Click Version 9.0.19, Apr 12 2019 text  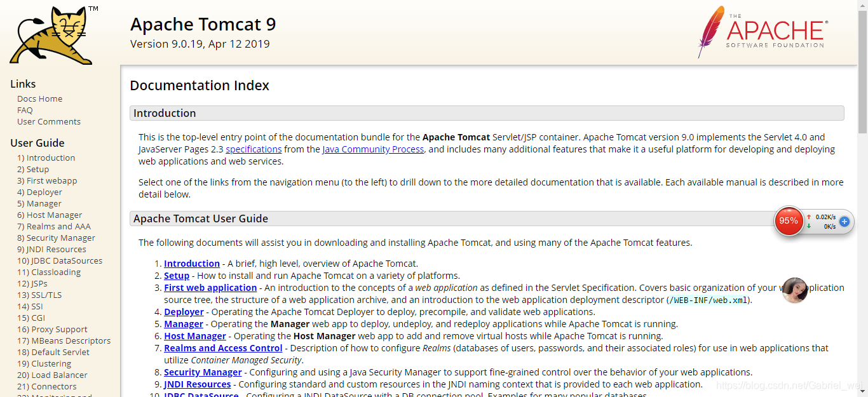200,44
